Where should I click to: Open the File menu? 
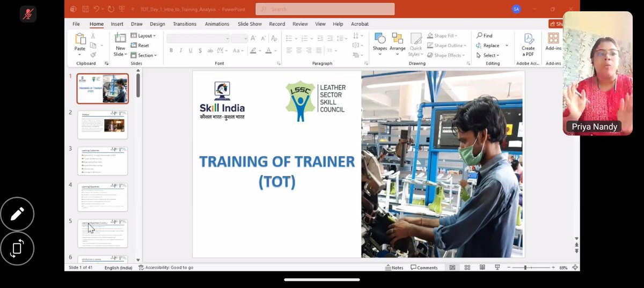tap(76, 24)
